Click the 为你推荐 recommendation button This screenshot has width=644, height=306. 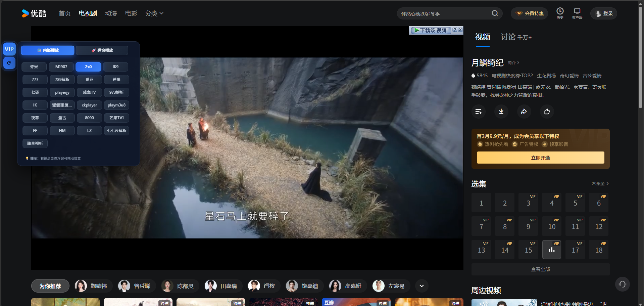pos(50,286)
